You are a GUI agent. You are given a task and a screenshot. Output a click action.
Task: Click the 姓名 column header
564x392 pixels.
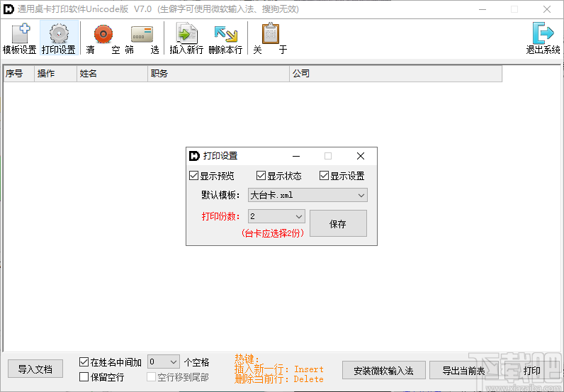coord(112,74)
